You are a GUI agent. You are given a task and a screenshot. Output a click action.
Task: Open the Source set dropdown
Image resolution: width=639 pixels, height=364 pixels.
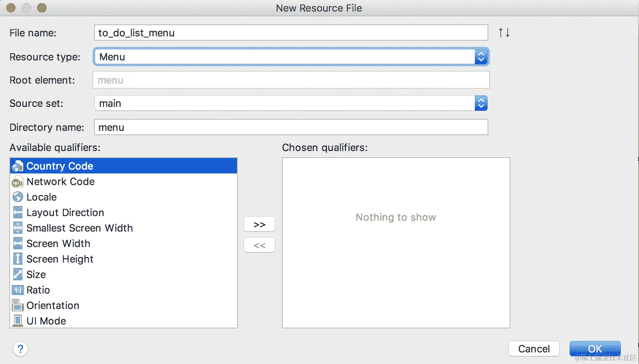pos(481,103)
